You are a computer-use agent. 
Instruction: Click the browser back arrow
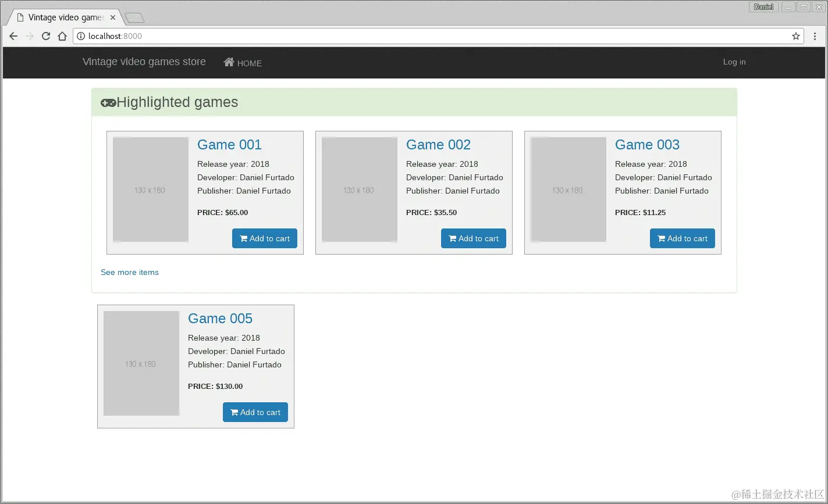(13, 36)
